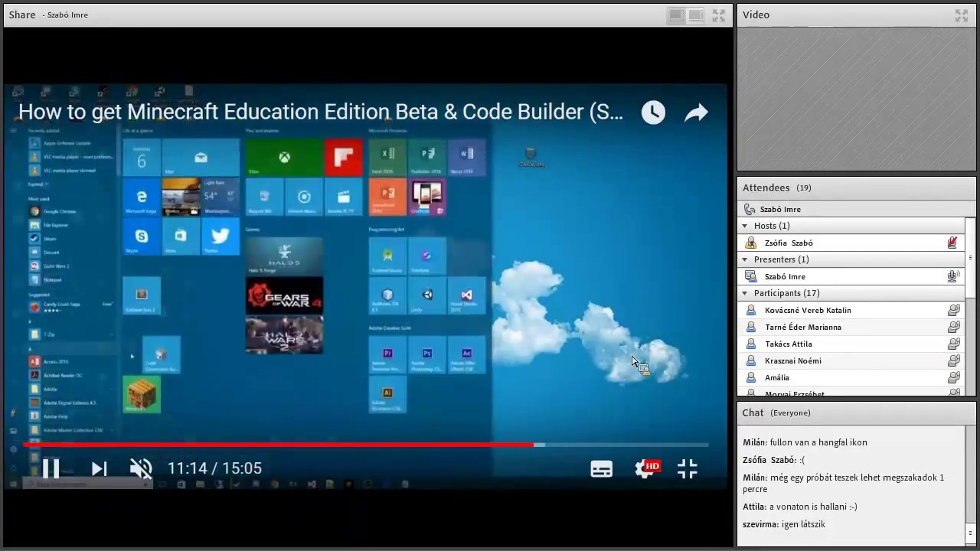Viewport: 980px width, 551px height.
Task: Click Szabó Imre microphone status icon
Action: [953, 276]
